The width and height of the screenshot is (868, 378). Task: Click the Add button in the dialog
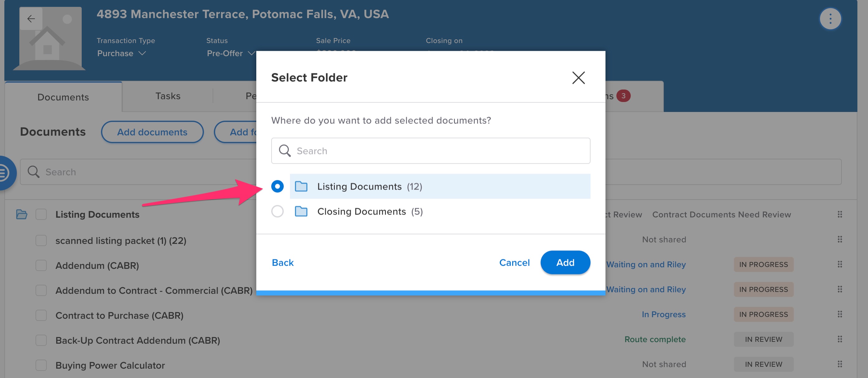565,262
